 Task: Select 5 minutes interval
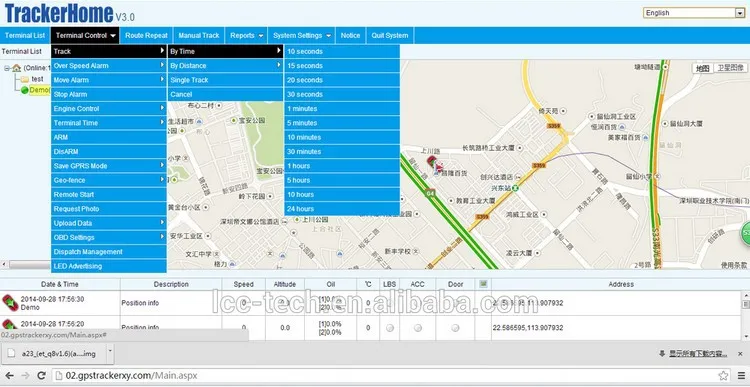point(342,123)
